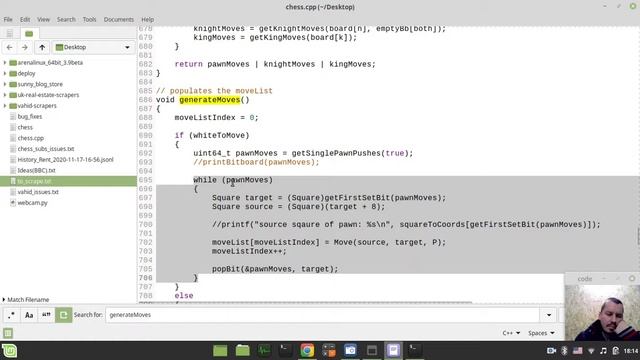Click the US flag keyboard layout icon
This screenshot has height=360, width=640.
(x=578, y=351)
